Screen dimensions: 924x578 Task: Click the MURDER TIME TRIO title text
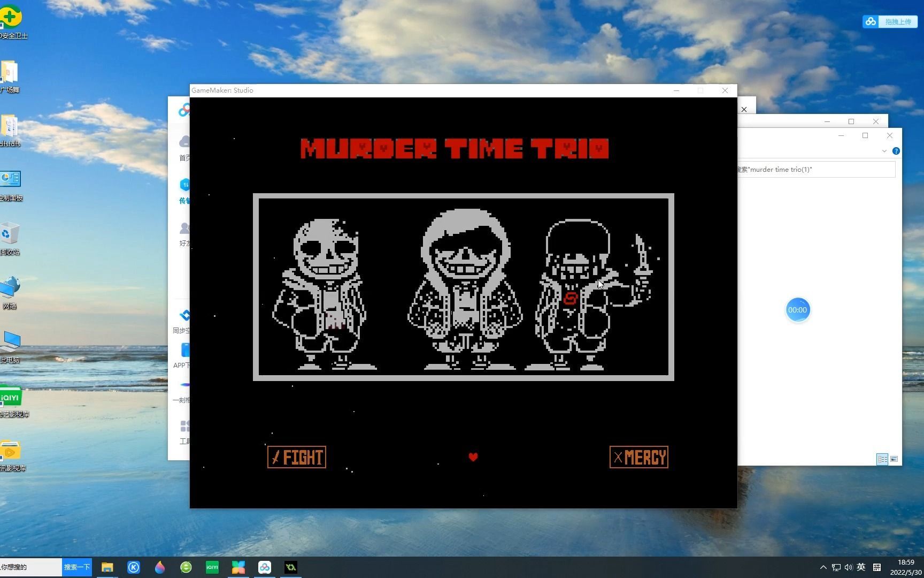point(455,149)
